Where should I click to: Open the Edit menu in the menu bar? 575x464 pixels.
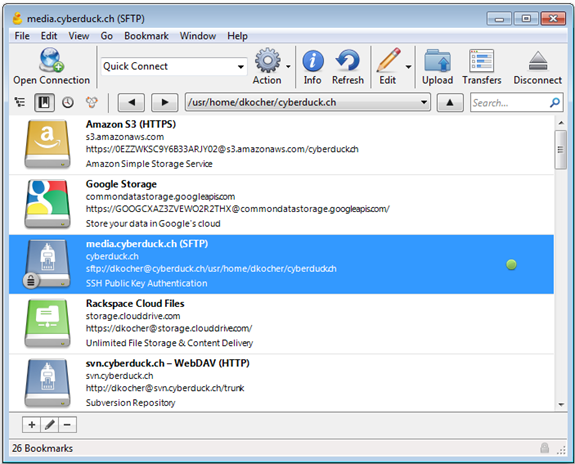click(49, 36)
